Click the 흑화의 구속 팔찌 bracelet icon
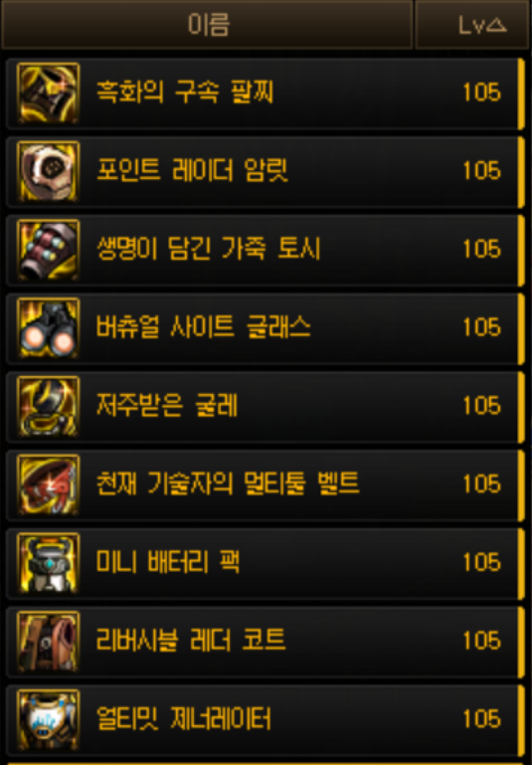 (48, 94)
